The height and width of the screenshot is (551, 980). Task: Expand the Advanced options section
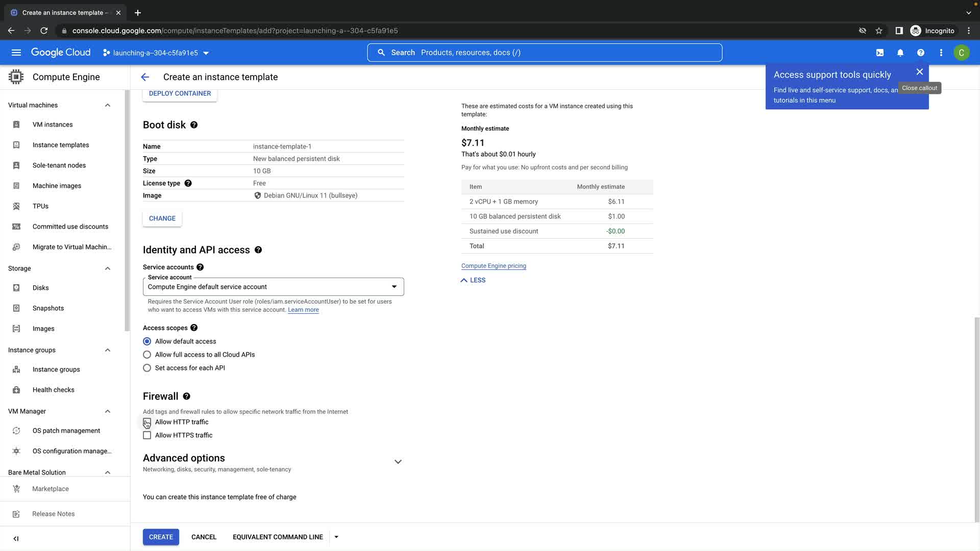[x=398, y=462]
